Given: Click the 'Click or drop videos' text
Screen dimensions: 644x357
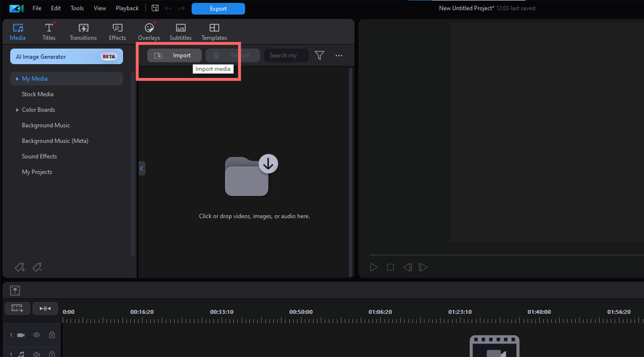Looking at the screenshot, I should (x=254, y=216).
